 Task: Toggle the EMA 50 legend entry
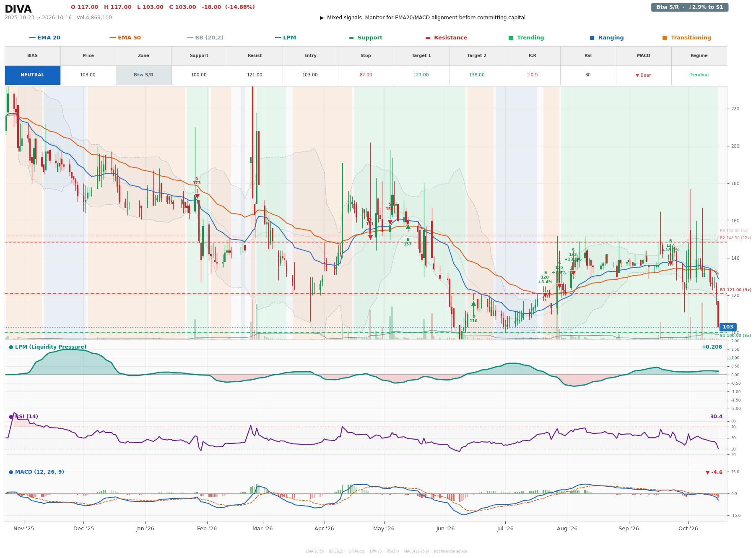[x=125, y=38]
